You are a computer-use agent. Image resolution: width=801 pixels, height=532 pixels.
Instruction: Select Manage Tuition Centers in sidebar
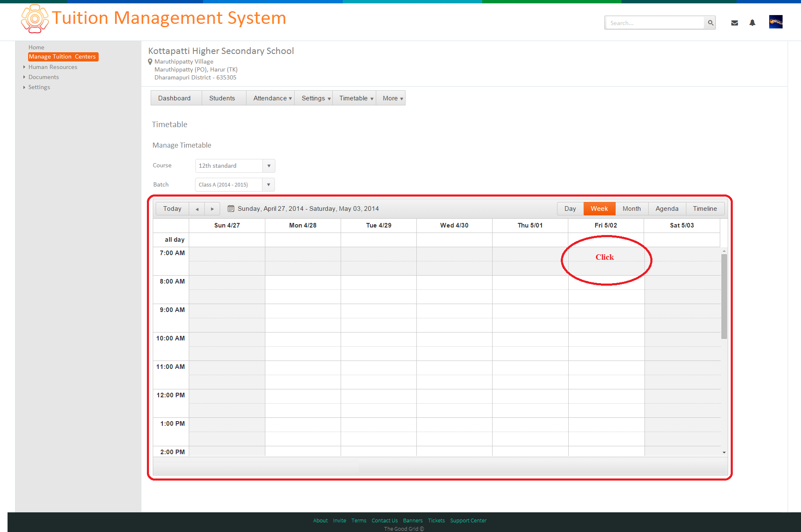tap(63, 56)
